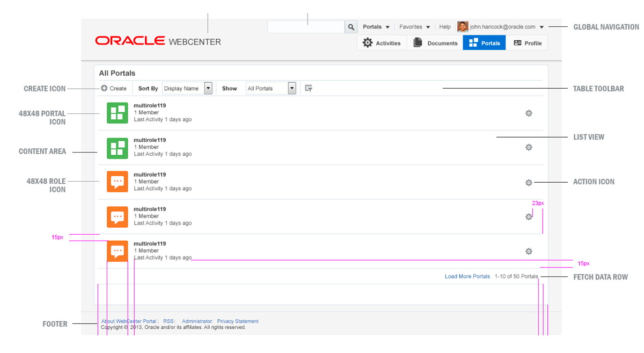The height and width of the screenshot is (353, 644).
Task: Switch to the Documents tab
Action: pyautogui.click(x=435, y=43)
